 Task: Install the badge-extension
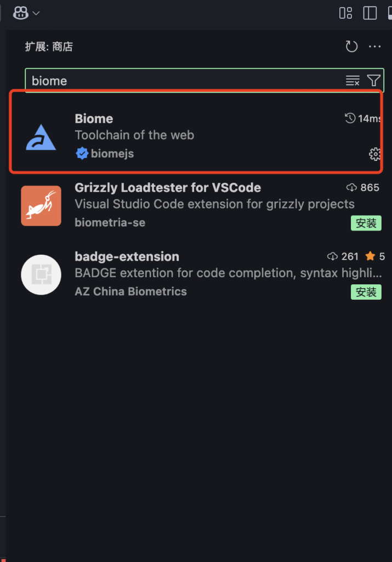[366, 292]
